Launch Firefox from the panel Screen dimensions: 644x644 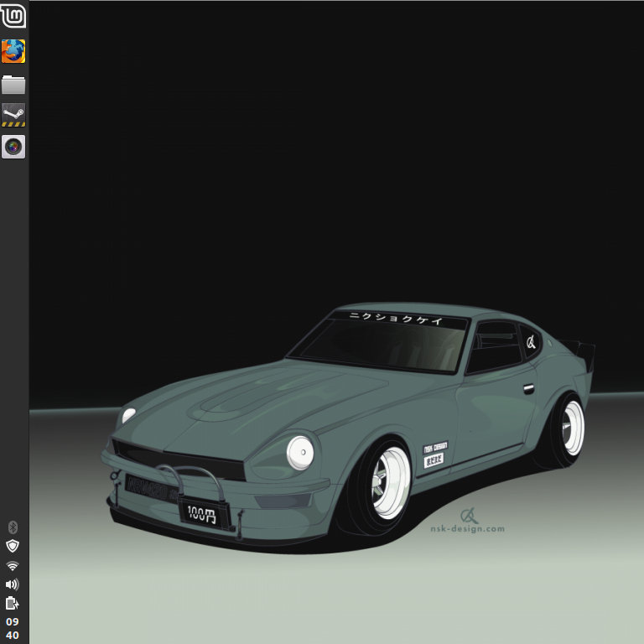click(x=13, y=51)
